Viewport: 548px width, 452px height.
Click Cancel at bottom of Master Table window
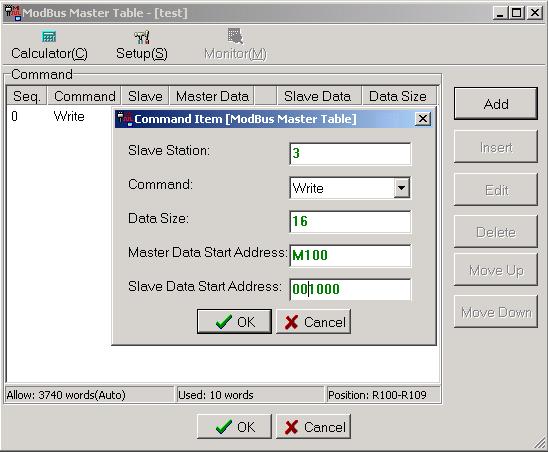313,426
